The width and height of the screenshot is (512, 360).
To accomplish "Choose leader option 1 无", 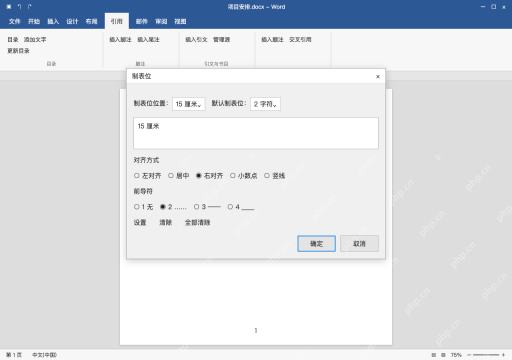I will click(137, 207).
